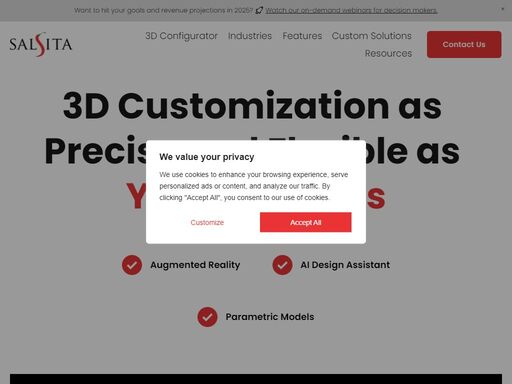Open the Resources menu
The width and height of the screenshot is (512, 384).
pyautogui.click(x=388, y=53)
